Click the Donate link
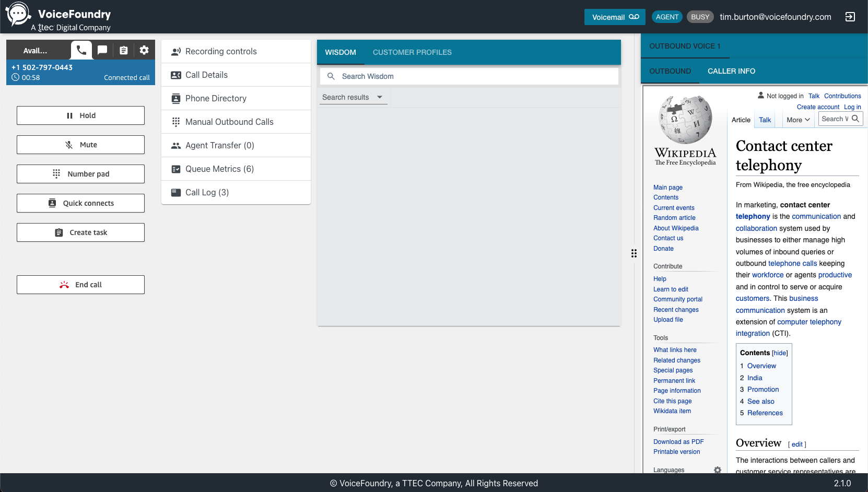This screenshot has height=492, width=868. (x=663, y=249)
